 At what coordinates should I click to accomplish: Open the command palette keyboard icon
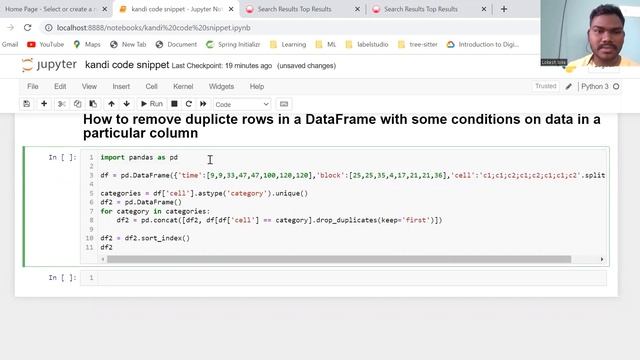(284, 104)
